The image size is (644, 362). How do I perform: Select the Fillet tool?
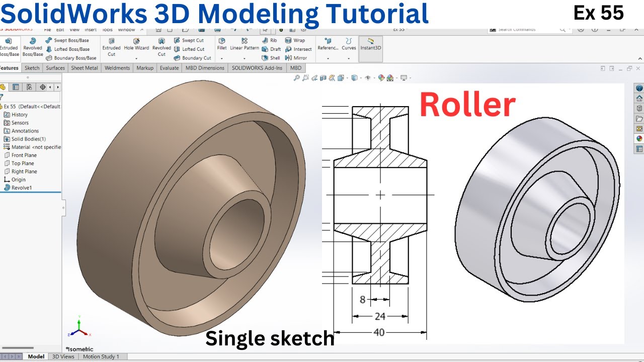[222, 45]
